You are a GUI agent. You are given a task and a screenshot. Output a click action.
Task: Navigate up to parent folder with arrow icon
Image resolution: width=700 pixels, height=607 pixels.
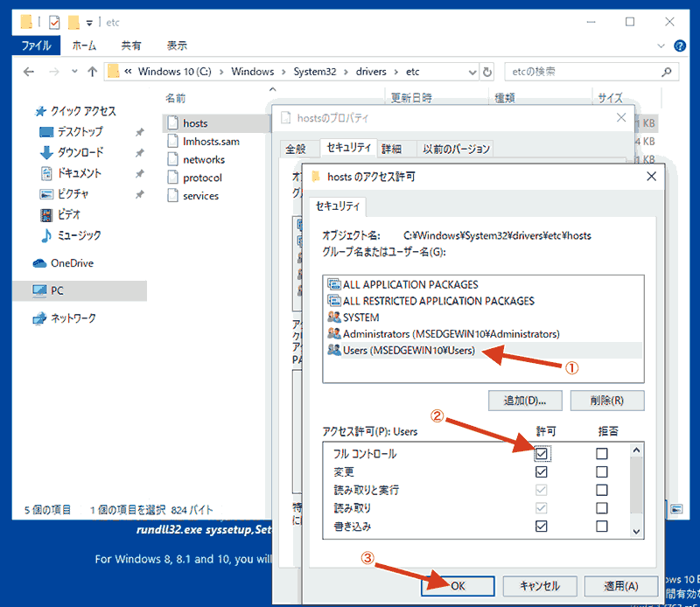click(91, 72)
